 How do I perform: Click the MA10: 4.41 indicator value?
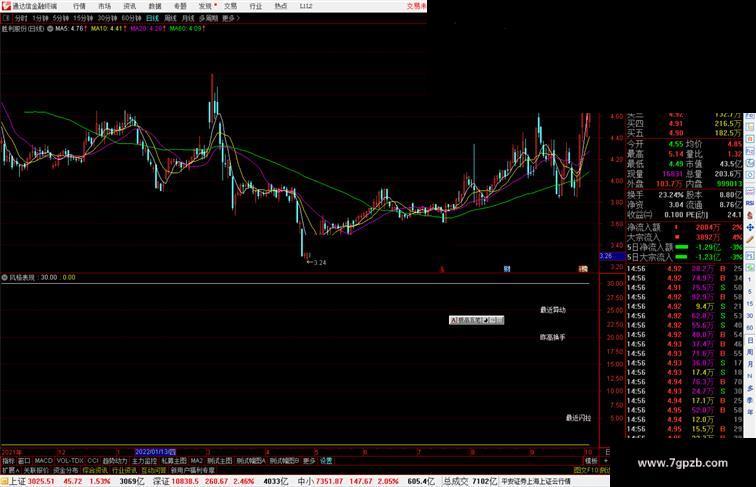[x=108, y=29]
